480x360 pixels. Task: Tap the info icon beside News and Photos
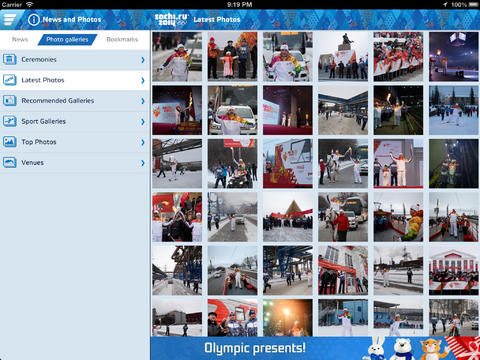tap(34, 20)
